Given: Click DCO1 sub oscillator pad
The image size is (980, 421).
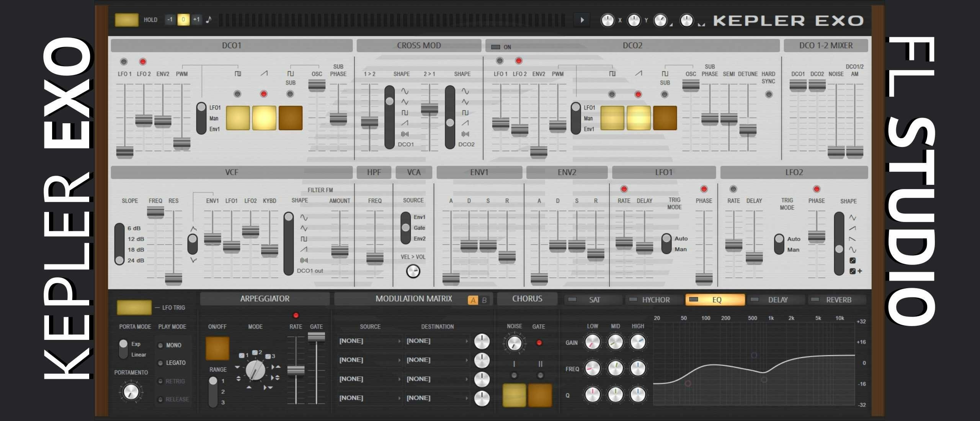Looking at the screenshot, I should 291,118.
